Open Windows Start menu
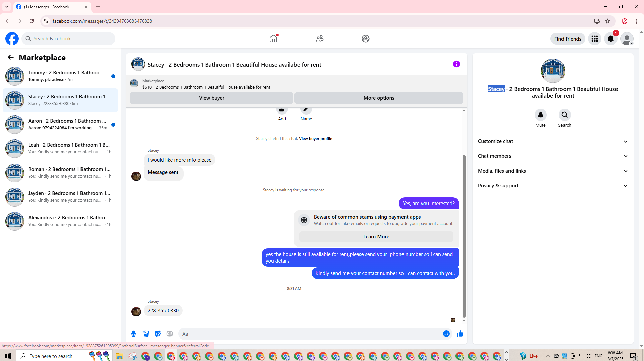 pos(8,356)
